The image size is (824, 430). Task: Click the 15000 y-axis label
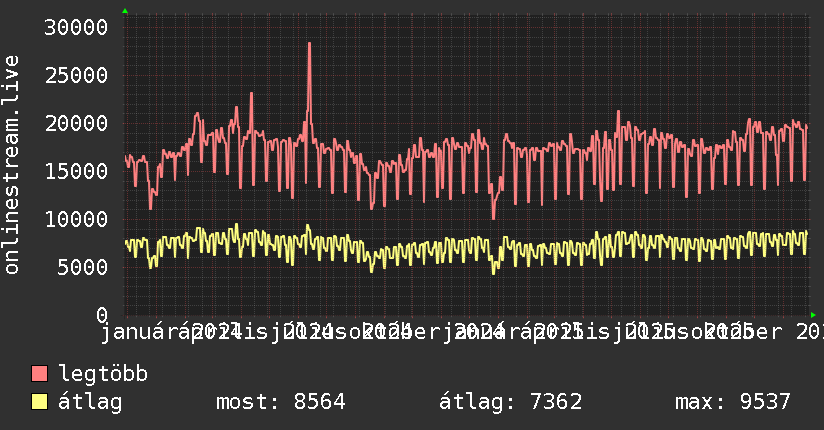pos(76,171)
